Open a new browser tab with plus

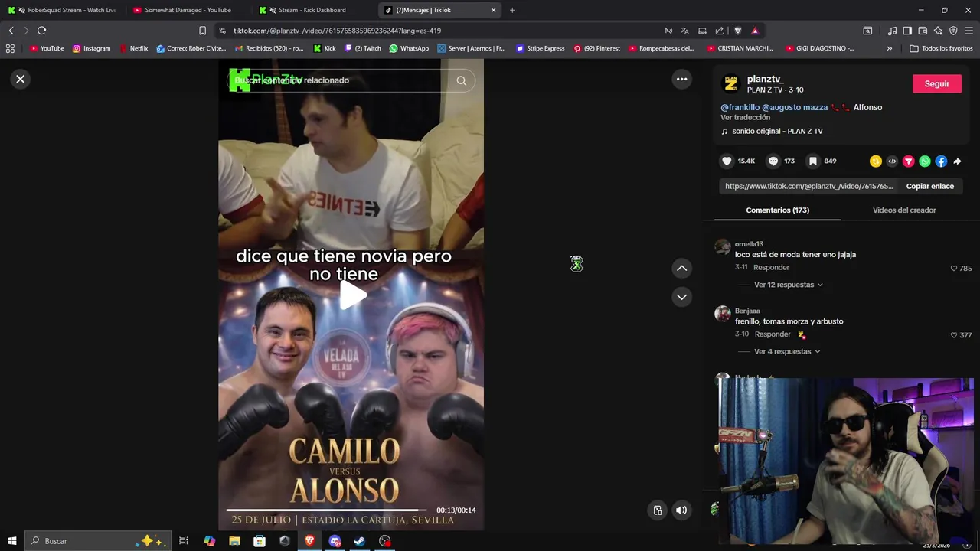click(512, 10)
